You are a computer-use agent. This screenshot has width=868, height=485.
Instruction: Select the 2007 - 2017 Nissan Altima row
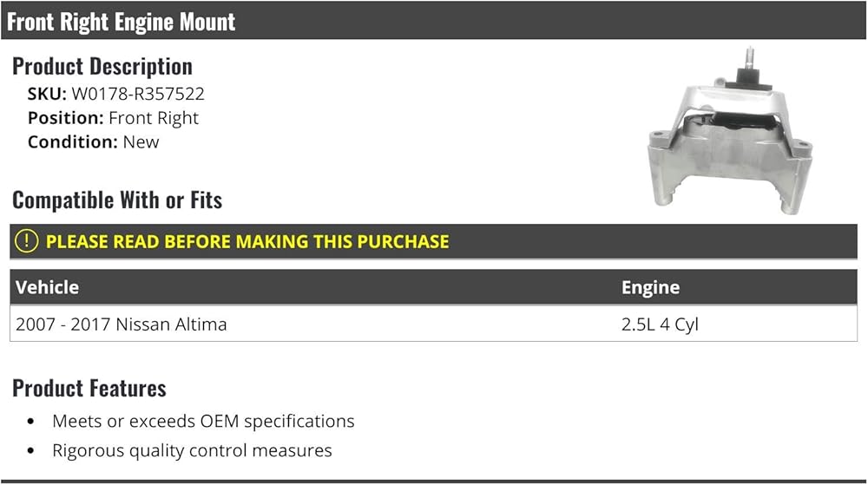coord(122,324)
